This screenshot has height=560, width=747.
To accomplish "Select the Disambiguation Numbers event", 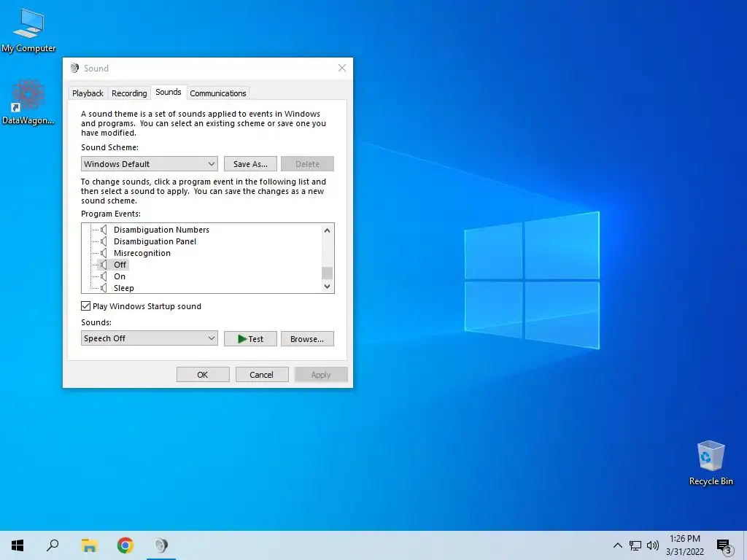I will pyautogui.click(x=161, y=230).
